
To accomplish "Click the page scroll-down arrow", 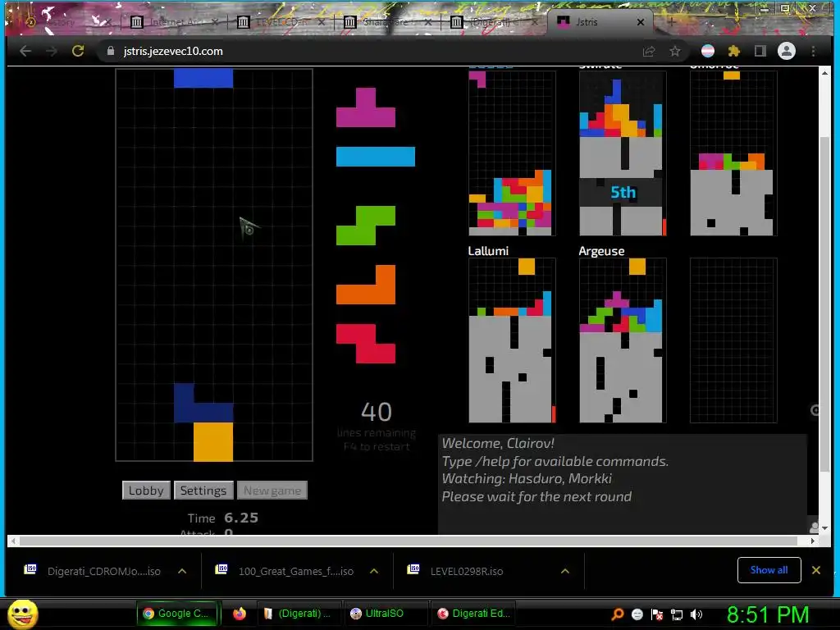I will pos(824,528).
